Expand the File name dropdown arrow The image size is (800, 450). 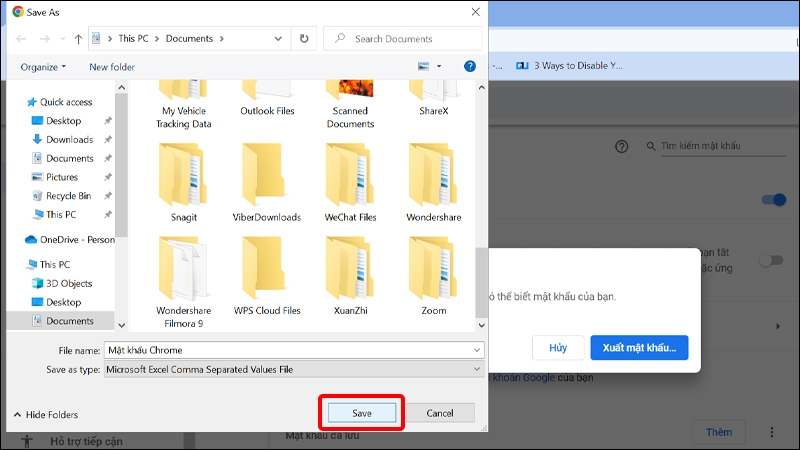pyautogui.click(x=477, y=350)
